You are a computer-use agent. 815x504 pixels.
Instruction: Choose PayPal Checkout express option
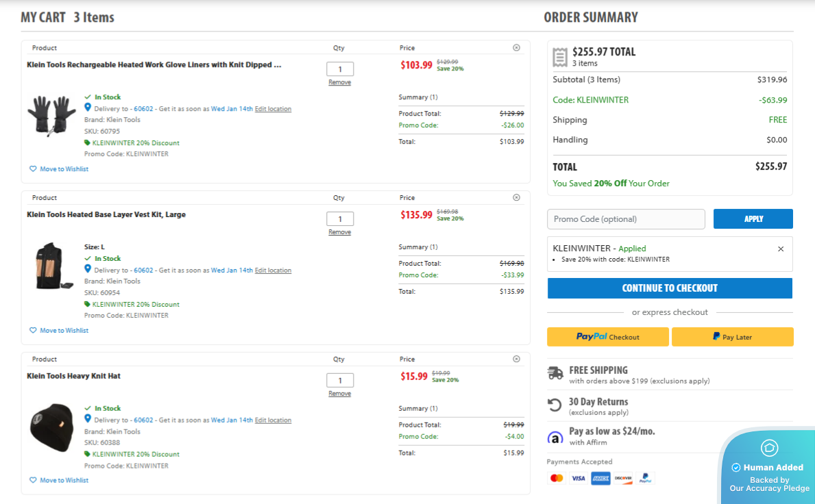607,337
